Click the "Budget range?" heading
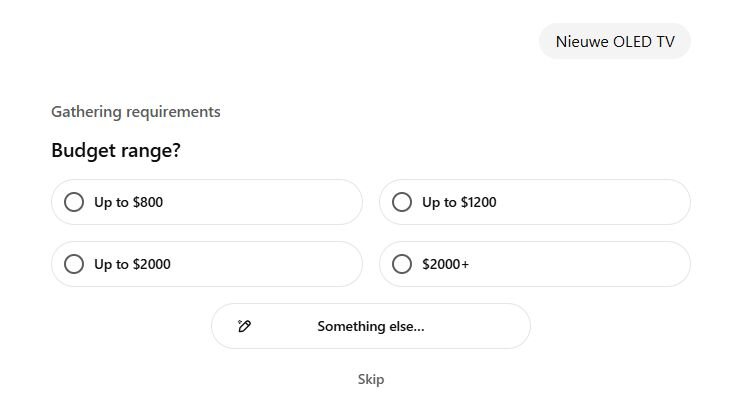742x412 pixels. pos(116,151)
